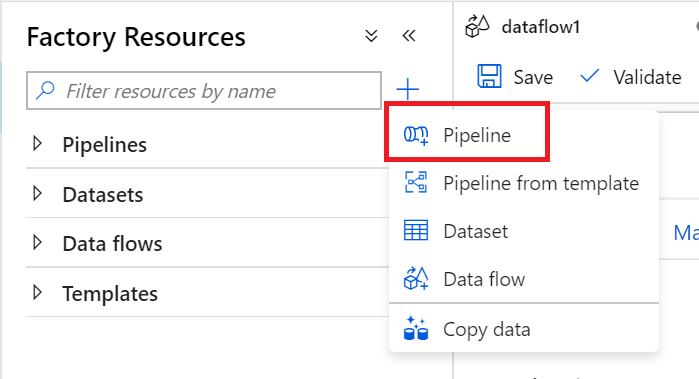Click the double-down chevron to expand all
Image resolution: width=699 pixels, height=379 pixels.
click(x=371, y=36)
